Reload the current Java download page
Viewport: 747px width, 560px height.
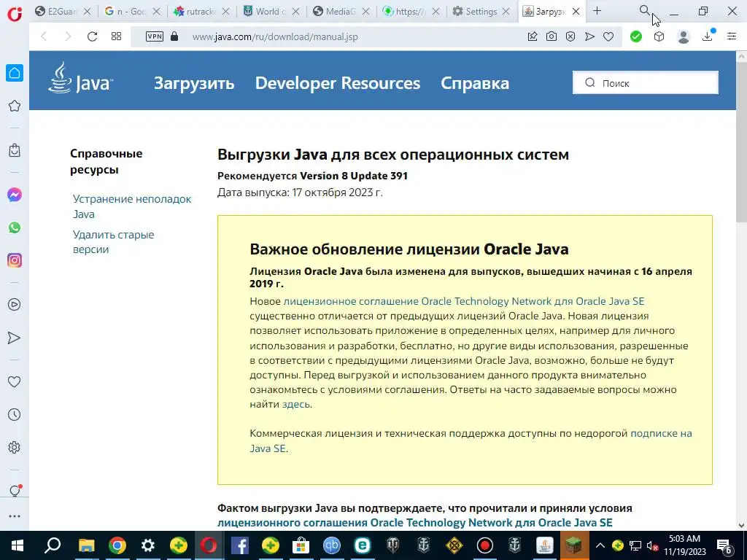point(92,36)
